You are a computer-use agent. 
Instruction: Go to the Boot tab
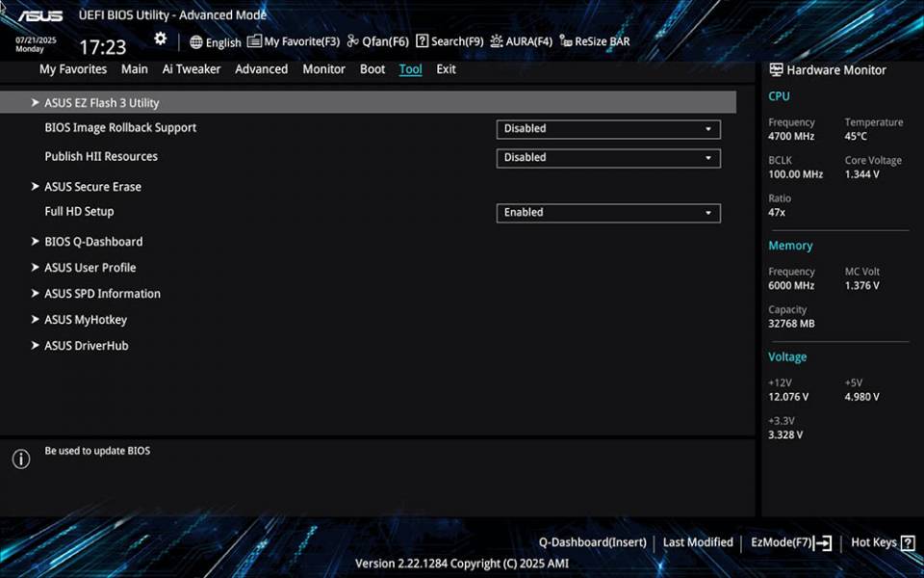click(372, 69)
